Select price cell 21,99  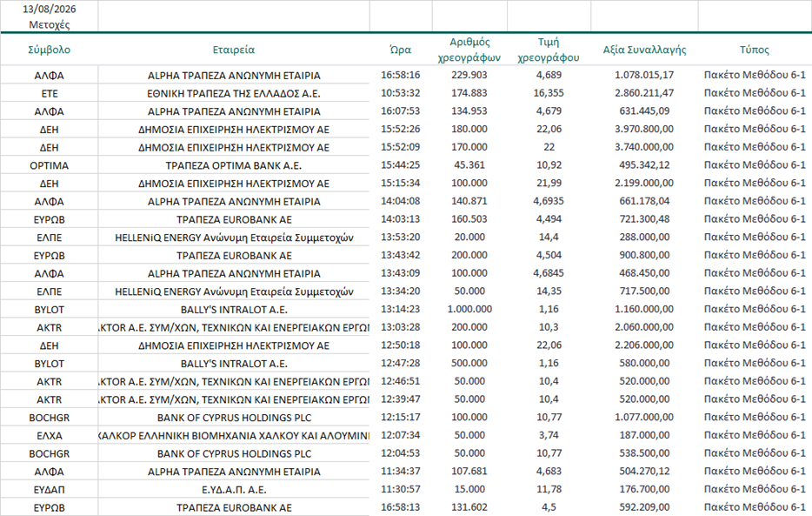tap(549, 184)
